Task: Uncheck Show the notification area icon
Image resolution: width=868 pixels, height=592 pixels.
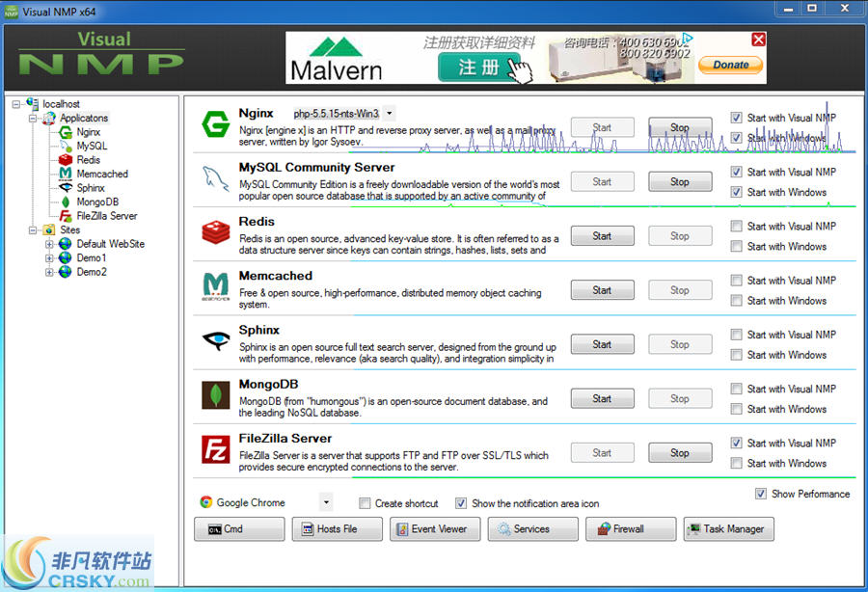Action: pos(460,502)
